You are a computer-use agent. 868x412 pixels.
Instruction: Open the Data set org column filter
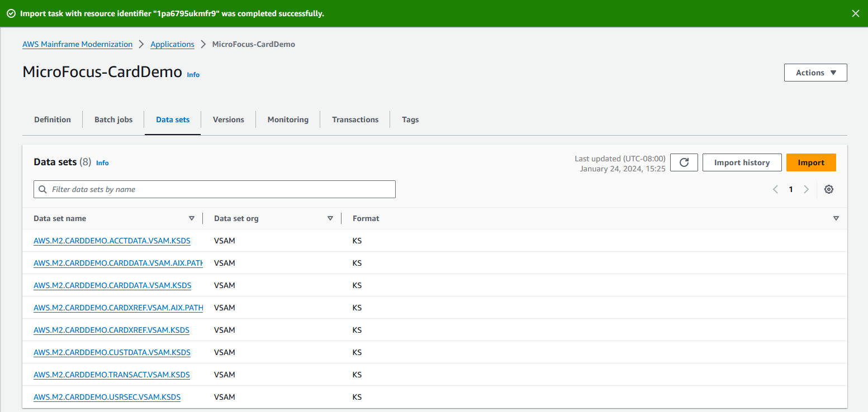coord(330,218)
